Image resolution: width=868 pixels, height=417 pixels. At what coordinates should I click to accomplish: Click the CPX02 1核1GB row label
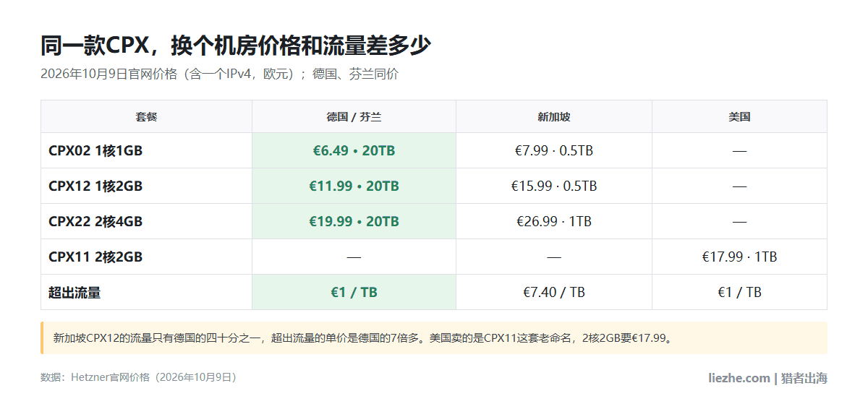pyautogui.click(x=95, y=151)
